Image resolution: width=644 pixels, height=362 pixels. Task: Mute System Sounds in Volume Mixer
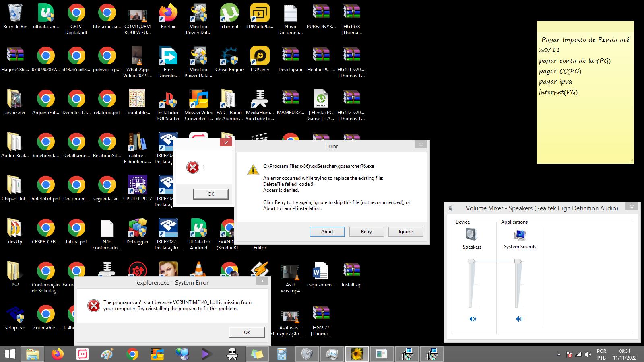519,319
